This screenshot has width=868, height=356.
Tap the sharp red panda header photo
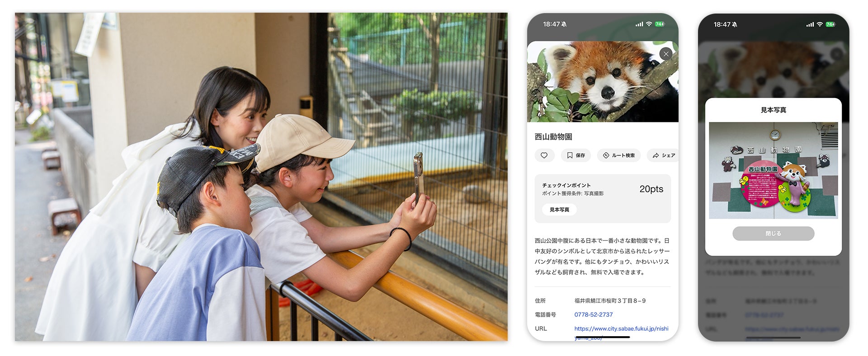click(x=603, y=82)
